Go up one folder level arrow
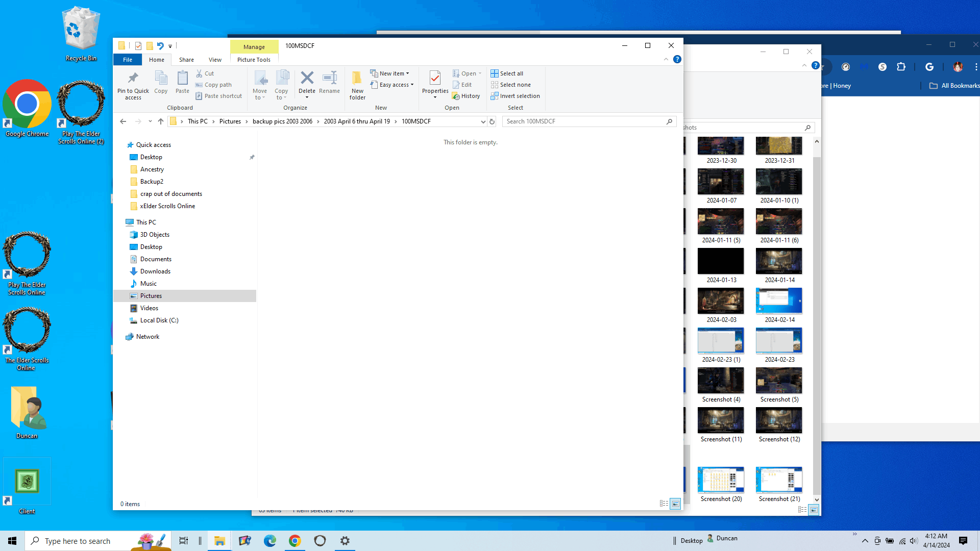 161,121
